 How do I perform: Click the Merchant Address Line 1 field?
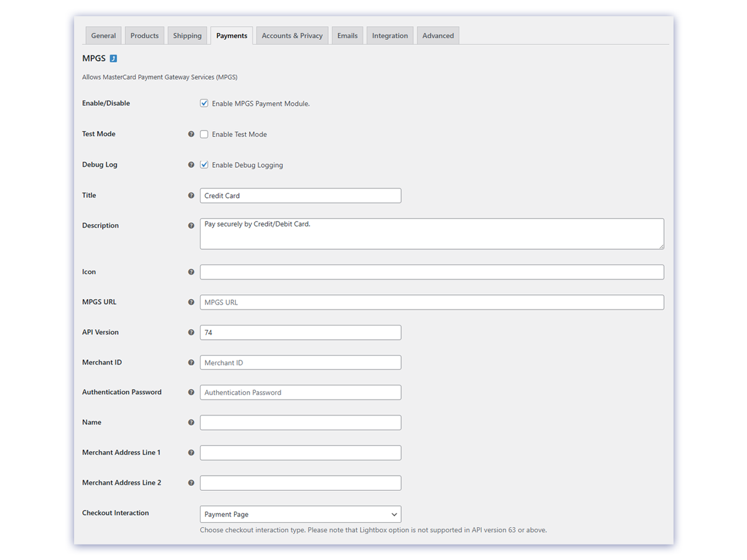tap(300, 452)
